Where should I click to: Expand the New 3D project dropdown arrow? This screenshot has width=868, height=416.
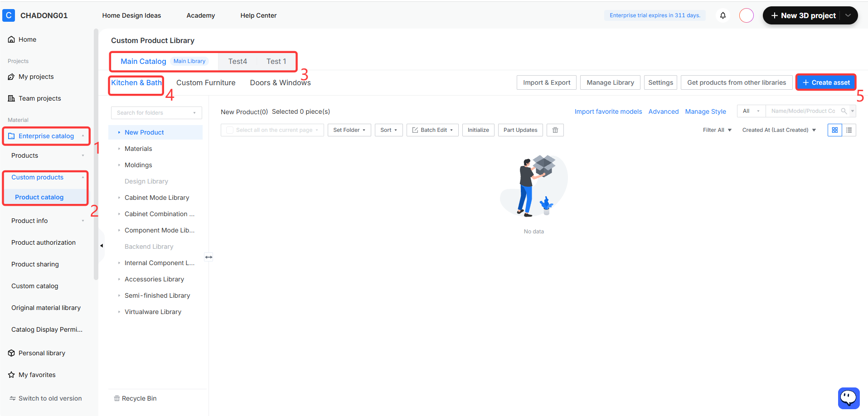click(x=848, y=15)
